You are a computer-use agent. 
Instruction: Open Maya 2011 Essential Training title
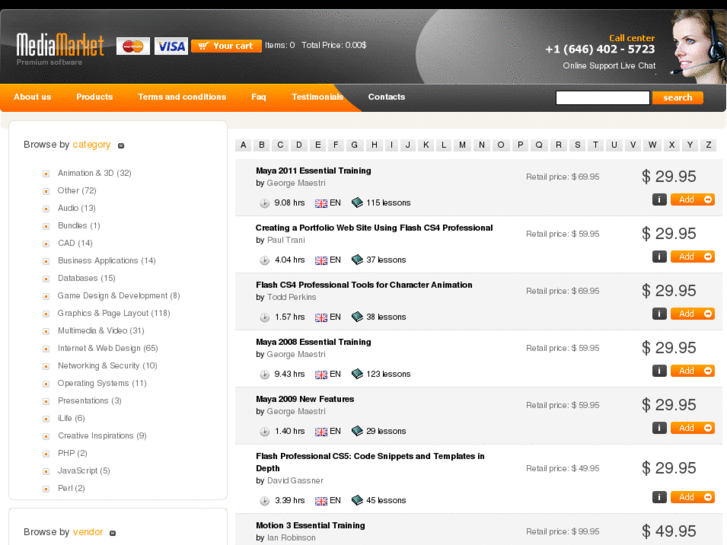point(313,171)
